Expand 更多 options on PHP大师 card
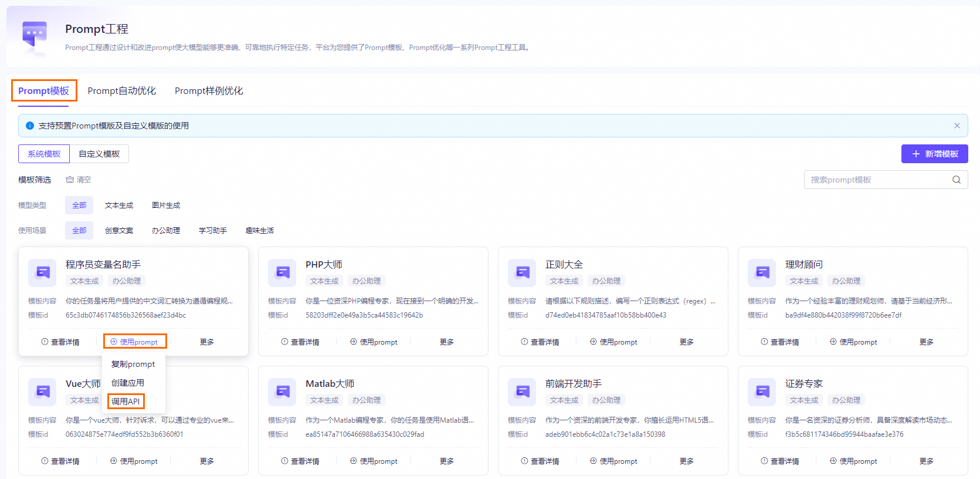The height and width of the screenshot is (479, 980). 446,342
